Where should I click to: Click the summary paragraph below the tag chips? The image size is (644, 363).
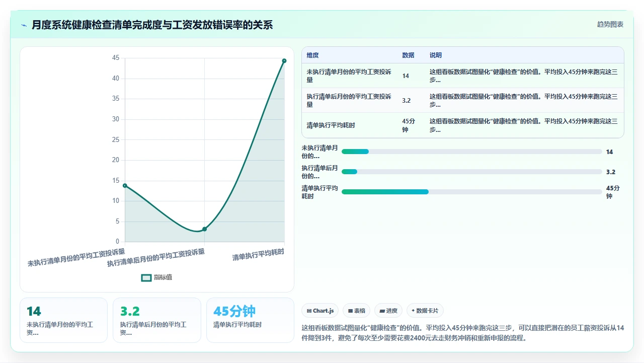(x=463, y=333)
